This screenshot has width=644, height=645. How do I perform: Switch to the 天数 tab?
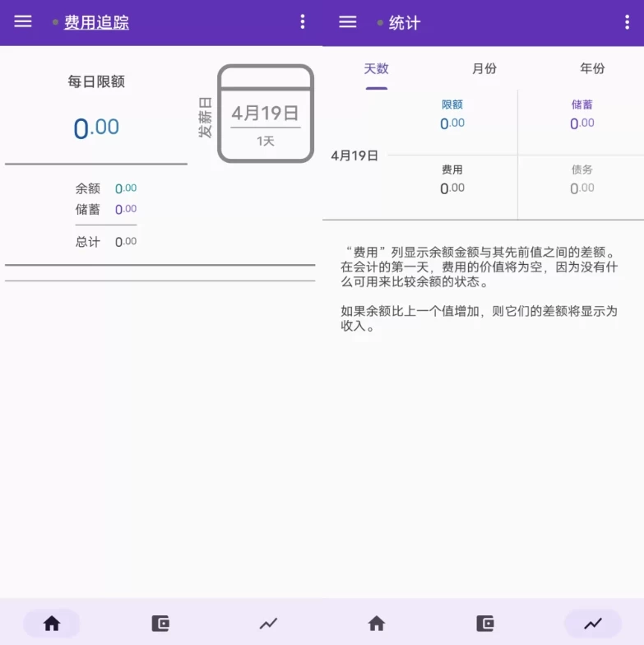pyautogui.click(x=376, y=69)
